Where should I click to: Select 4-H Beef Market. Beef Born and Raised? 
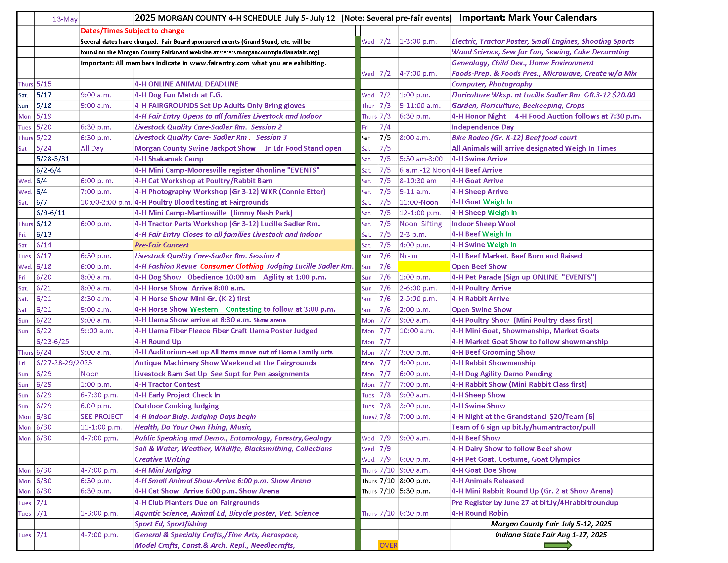point(517,256)
